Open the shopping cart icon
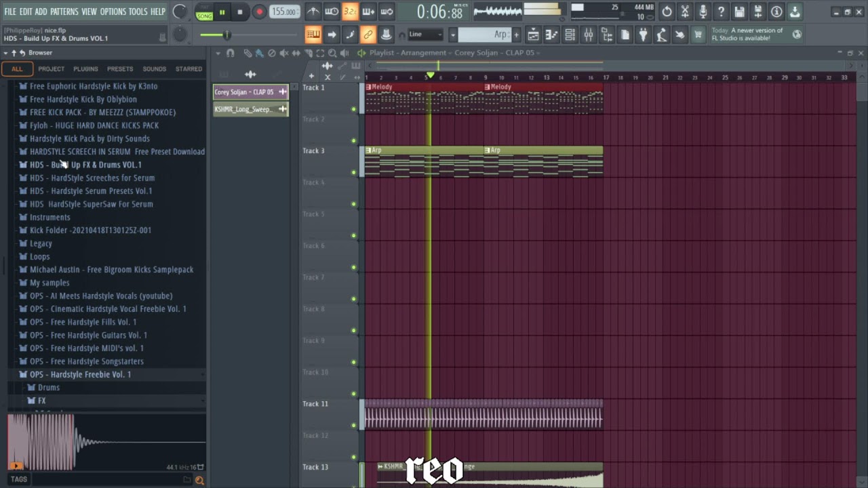868x488 pixels. coord(698,35)
